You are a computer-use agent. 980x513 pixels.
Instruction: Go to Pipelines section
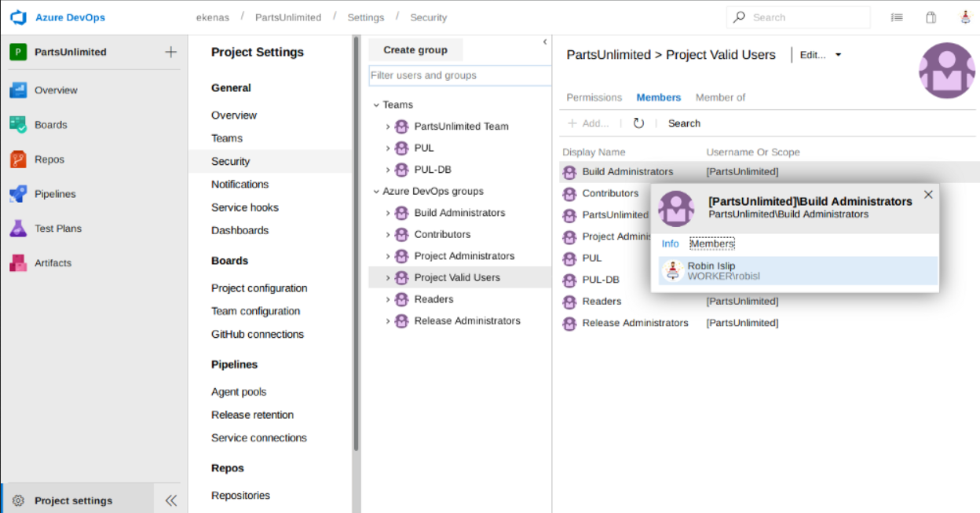(x=55, y=194)
